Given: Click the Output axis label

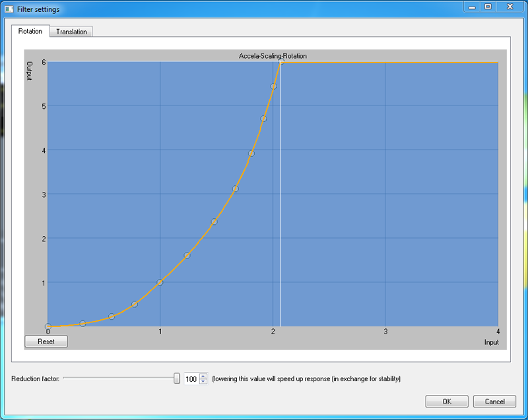Looking at the screenshot, I should 30,71.
